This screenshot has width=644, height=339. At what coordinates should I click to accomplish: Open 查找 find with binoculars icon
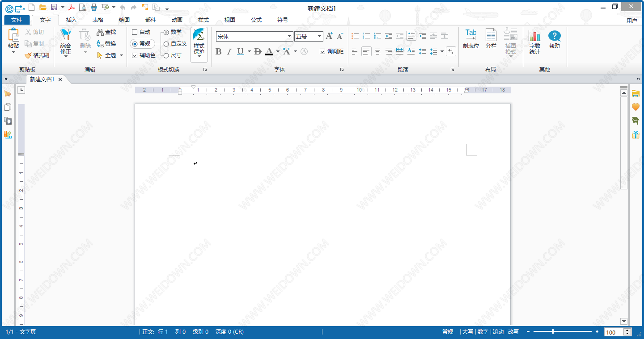click(106, 32)
